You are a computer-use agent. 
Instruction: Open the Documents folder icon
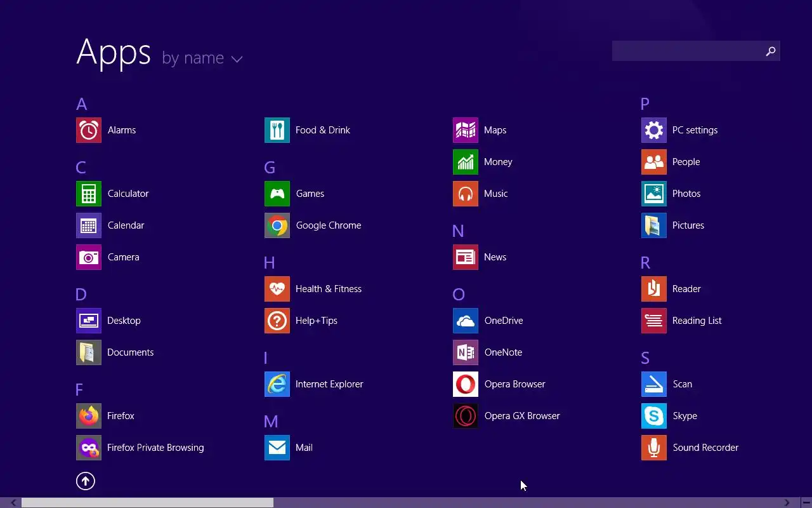89,352
